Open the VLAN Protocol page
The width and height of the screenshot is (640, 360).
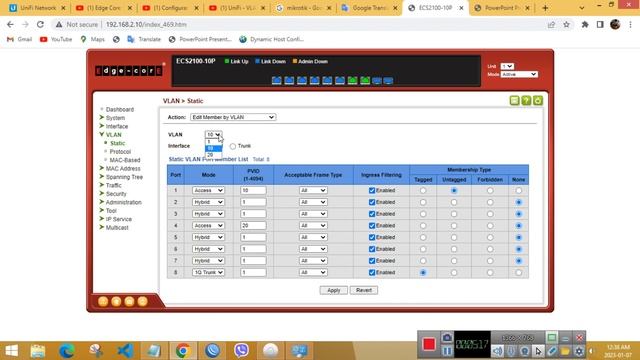click(x=120, y=151)
